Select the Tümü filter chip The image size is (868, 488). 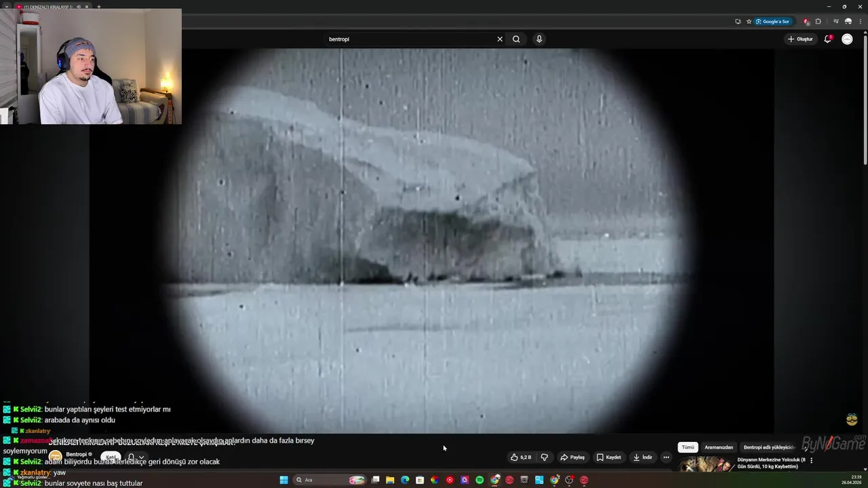pos(688,447)
